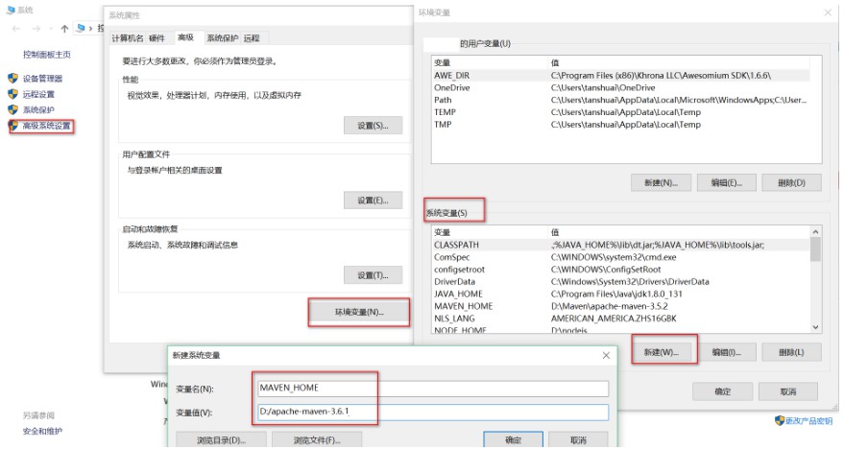
Task: Open 远程设置 link
Action: pyautogui.click(x=38, y=94)
